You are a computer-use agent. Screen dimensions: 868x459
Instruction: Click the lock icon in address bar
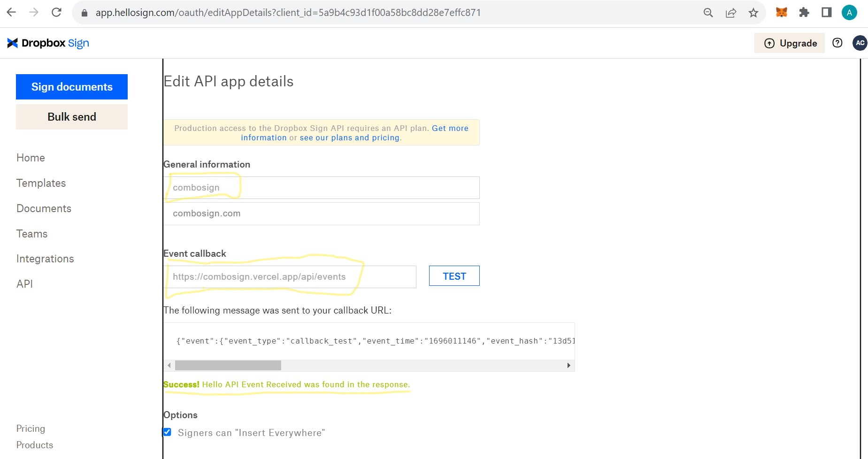pyautogui.click(x=84, y=13)
